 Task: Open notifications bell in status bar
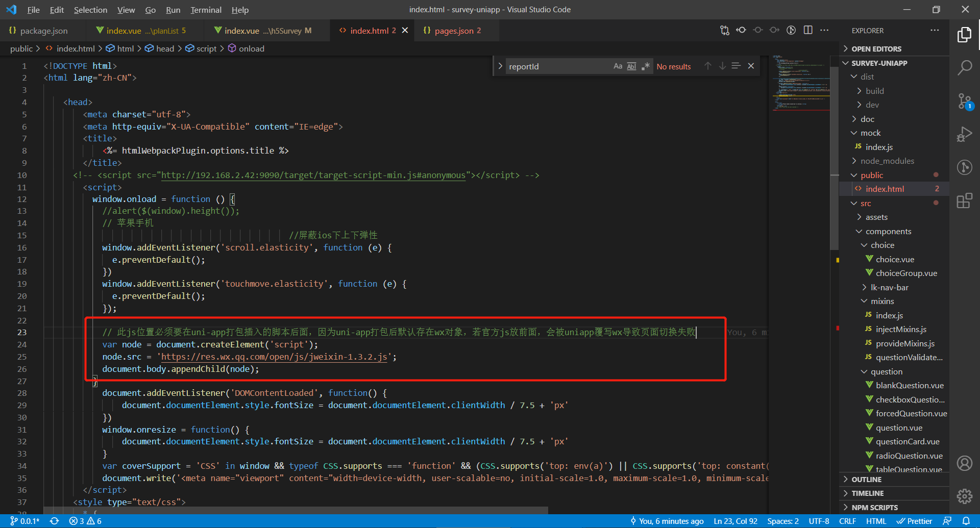click(966, 521)
